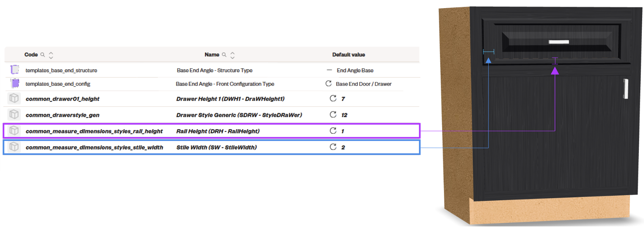Click cube icon of rail_height row
The image size is (644, 229).
tap(14, 131)
